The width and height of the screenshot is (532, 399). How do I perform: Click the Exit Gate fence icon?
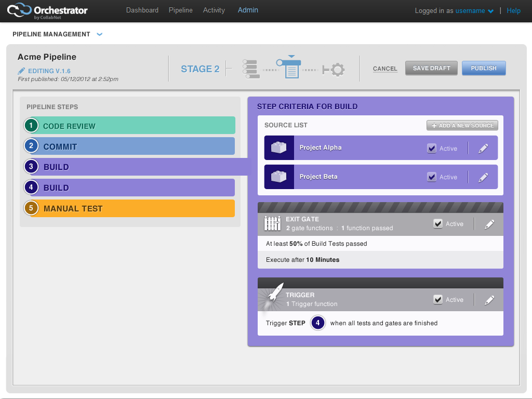[272, 223]
